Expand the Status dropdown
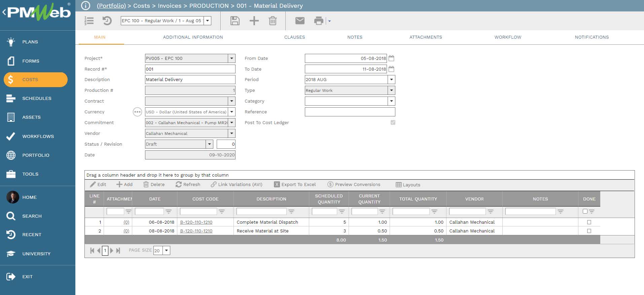This screenshot has height=295, width=644. (209, 144)
